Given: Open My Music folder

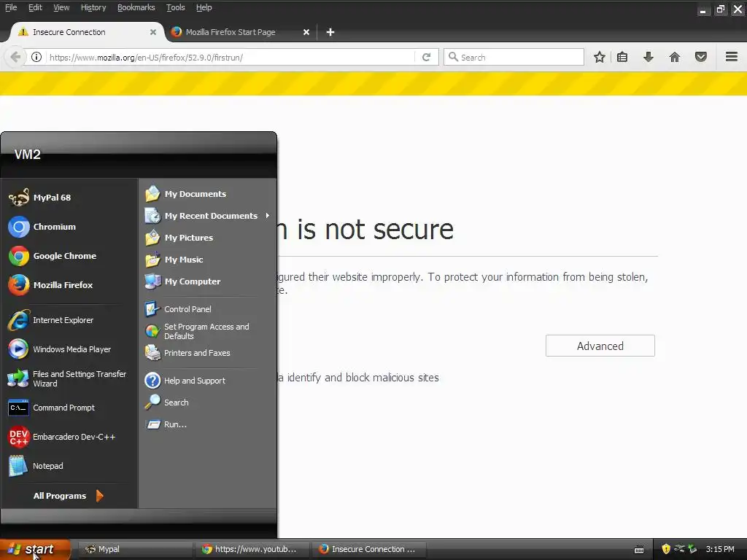Looking at the screenshot, I should point(208,260).
